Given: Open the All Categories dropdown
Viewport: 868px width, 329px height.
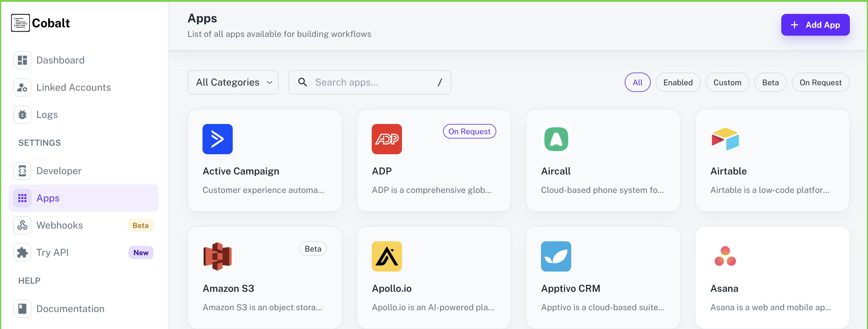Looking at the screenshot, I should point(233,82).
